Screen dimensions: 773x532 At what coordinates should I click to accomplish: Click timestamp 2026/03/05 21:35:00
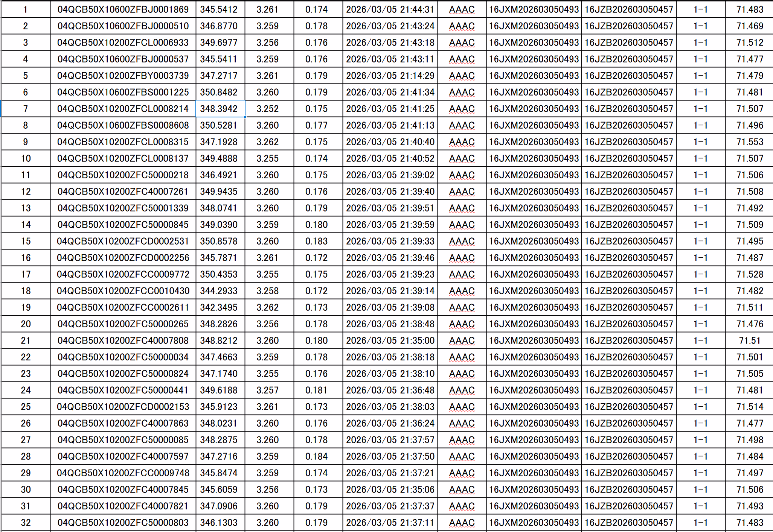point(390,340)
